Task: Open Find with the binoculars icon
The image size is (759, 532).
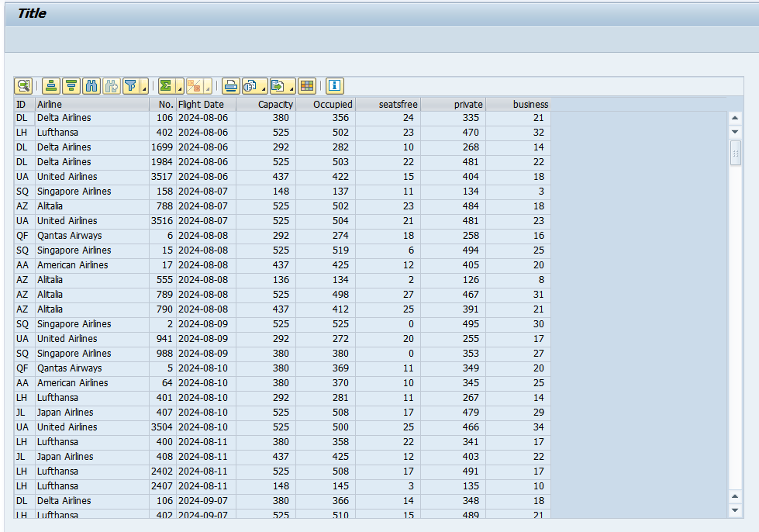Action: tap(91, 86)
